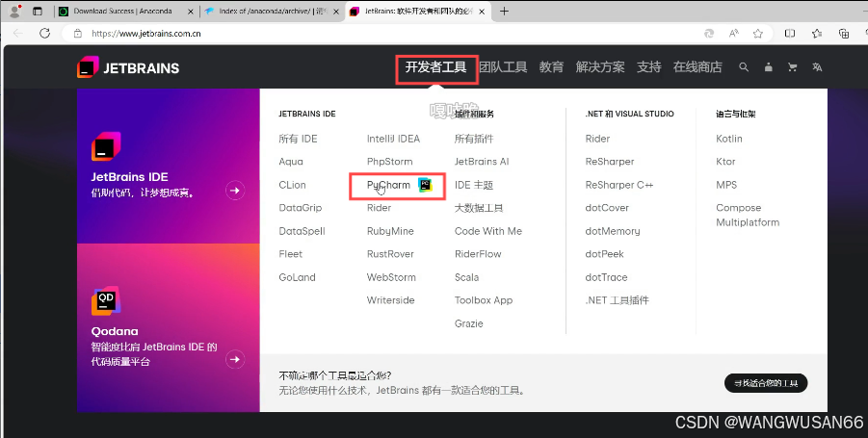
Task: Add page to favorites star
Action: pos(758,33)
